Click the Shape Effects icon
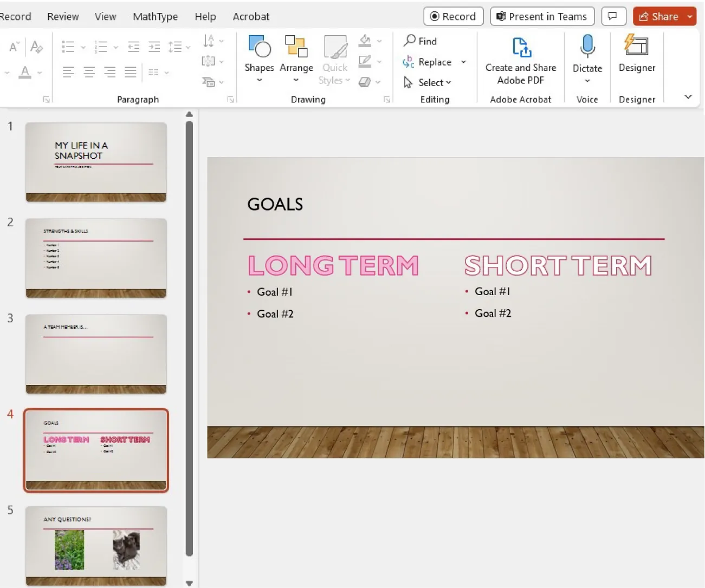Screen dimensions: 705x588 (365, 81)
